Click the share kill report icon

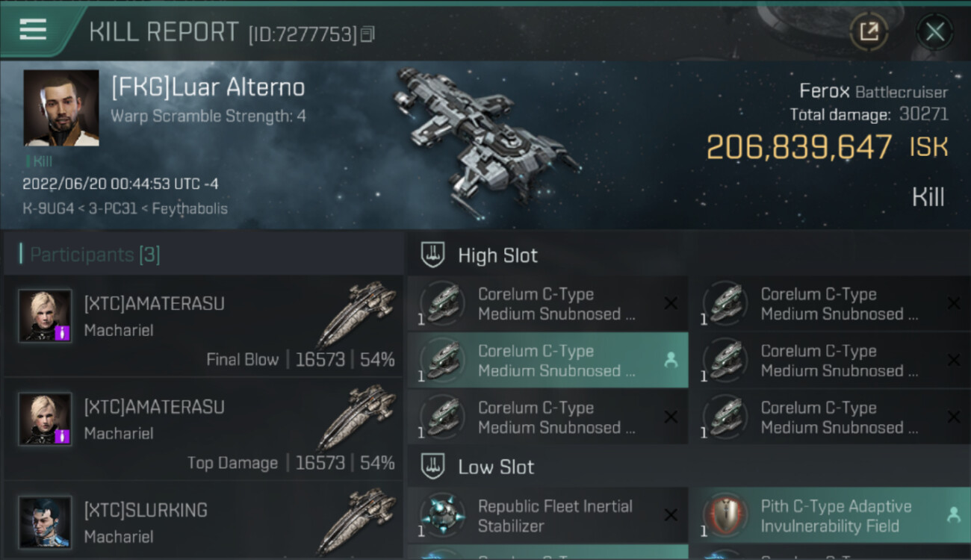tap(869, 31)
